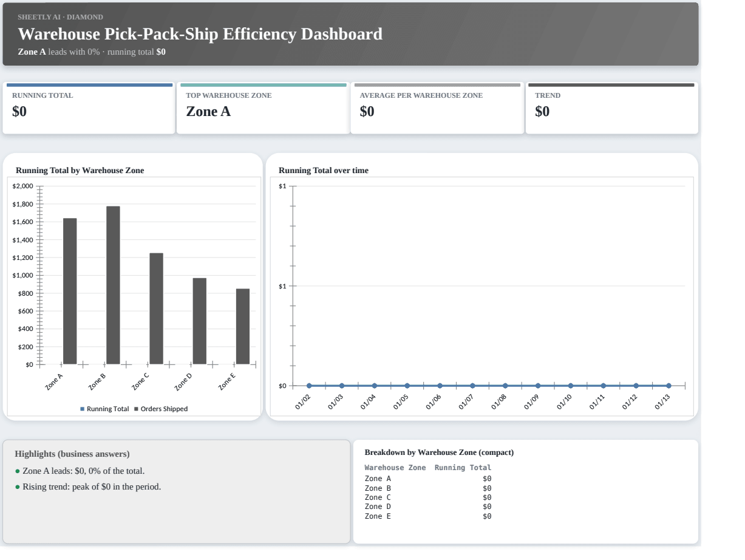Select the 01/05 data point on line chart
This screenshot has width=745, height=560.
pos(407,386)
